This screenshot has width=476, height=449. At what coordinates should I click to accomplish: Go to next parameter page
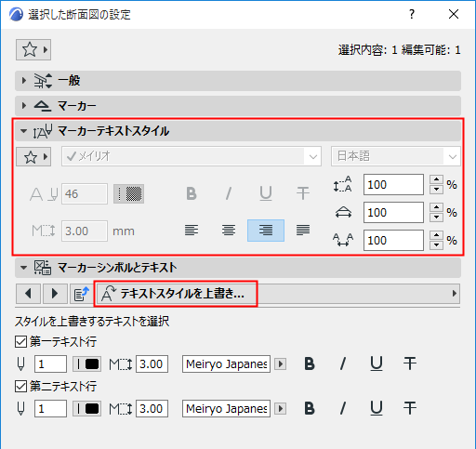(55, 294)
